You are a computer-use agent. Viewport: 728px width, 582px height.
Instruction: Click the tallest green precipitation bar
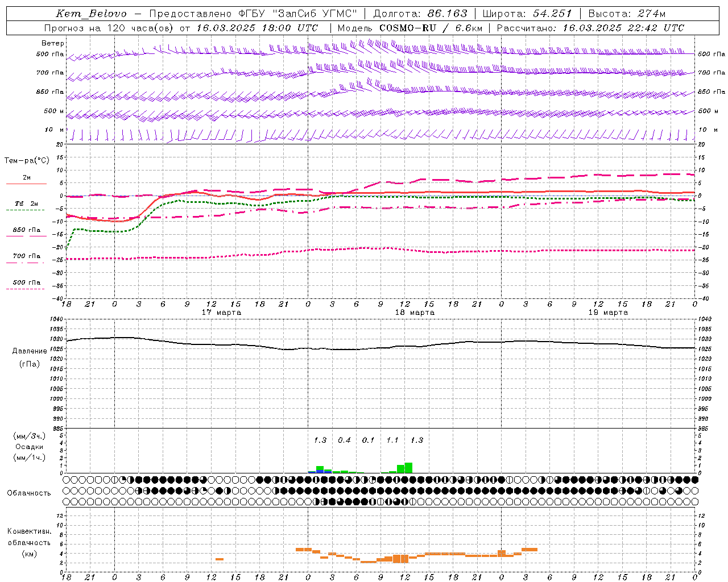pyautogui.click(x=408, y=468)
